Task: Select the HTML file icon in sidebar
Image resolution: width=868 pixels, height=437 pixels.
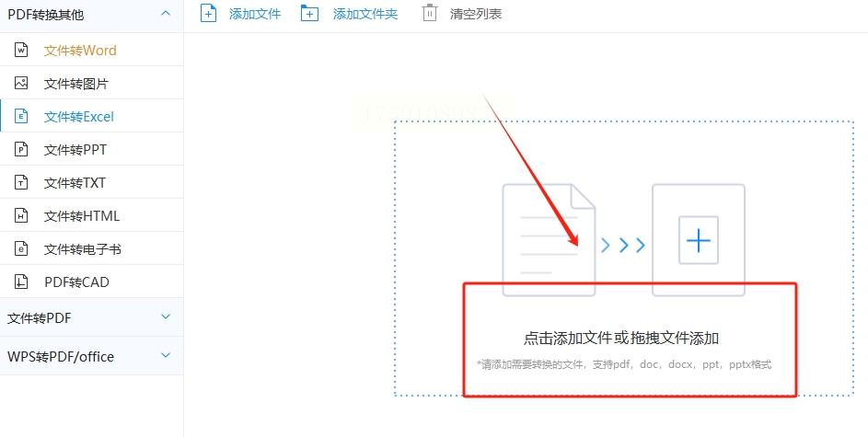Action: pyautogui.click(x=21, y=215)
